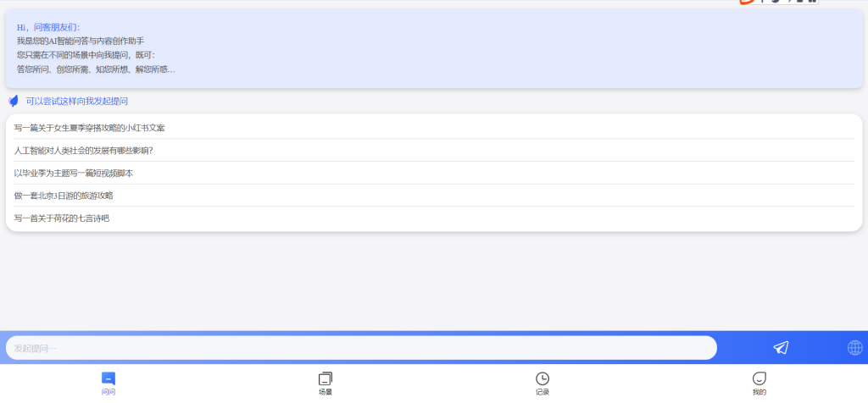Screen dimensions: 868x403
Task: Focus the 发起提问 input field
Action: click(361, 348)
